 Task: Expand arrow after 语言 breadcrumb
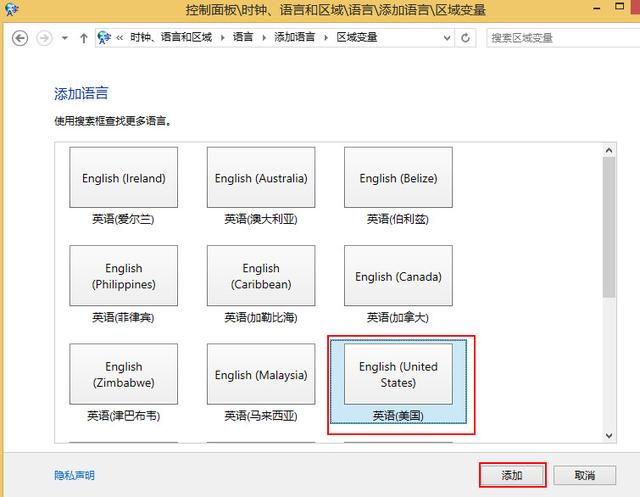coord(264,38)
